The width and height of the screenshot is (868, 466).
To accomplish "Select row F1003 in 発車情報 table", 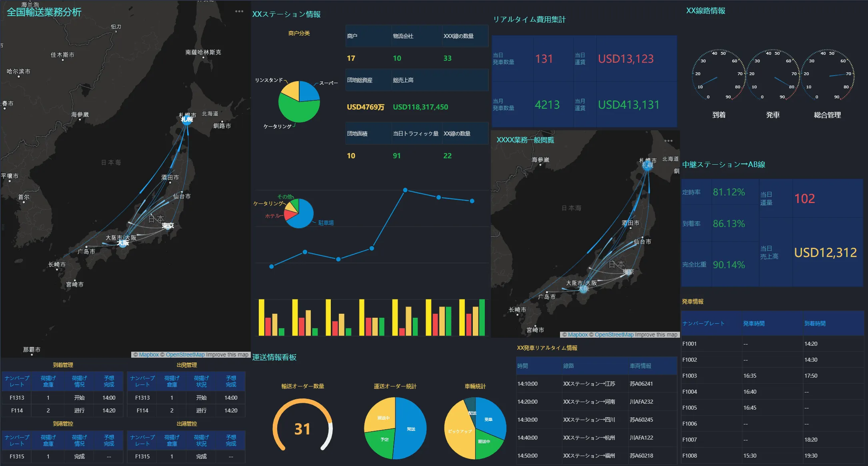I will 772,376.
